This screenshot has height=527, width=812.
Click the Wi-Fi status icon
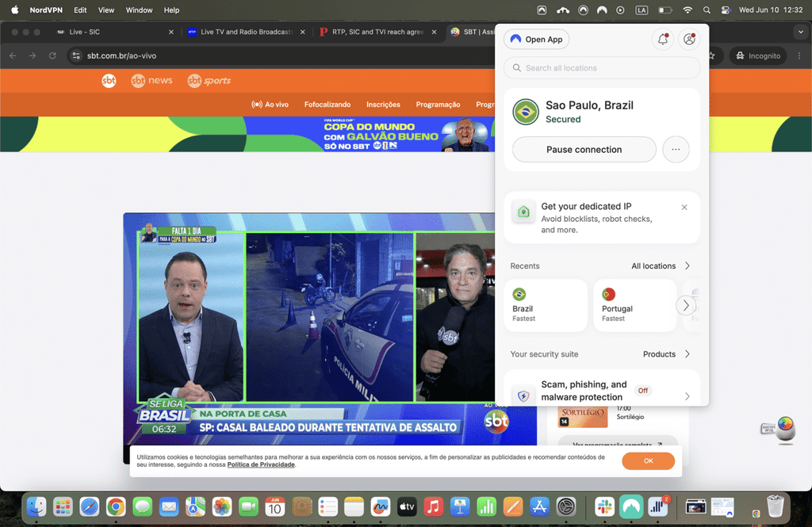688,10
